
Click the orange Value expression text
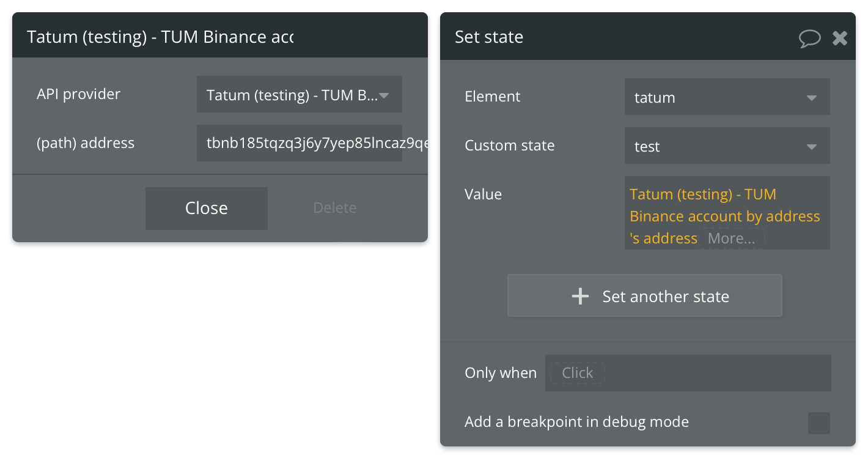pyautogui.click(x=724, y=216)
